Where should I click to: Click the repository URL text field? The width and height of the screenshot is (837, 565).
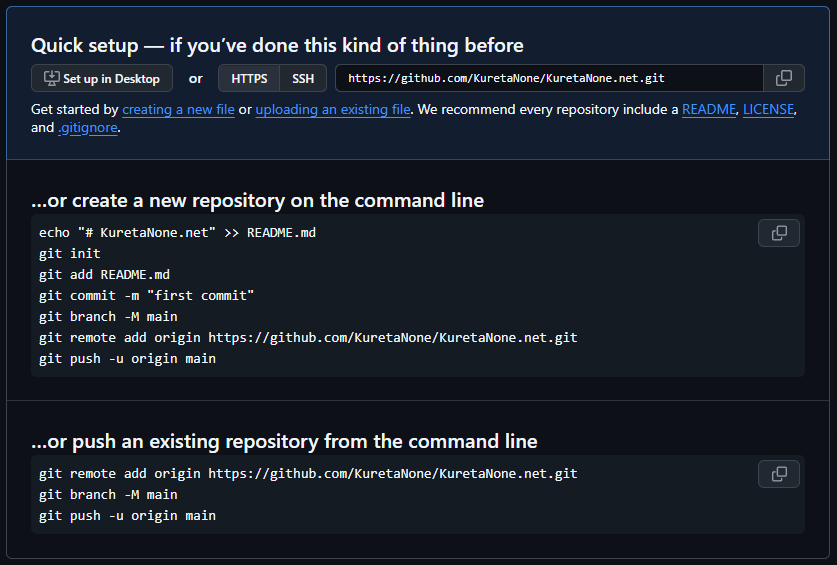(548, 78)
